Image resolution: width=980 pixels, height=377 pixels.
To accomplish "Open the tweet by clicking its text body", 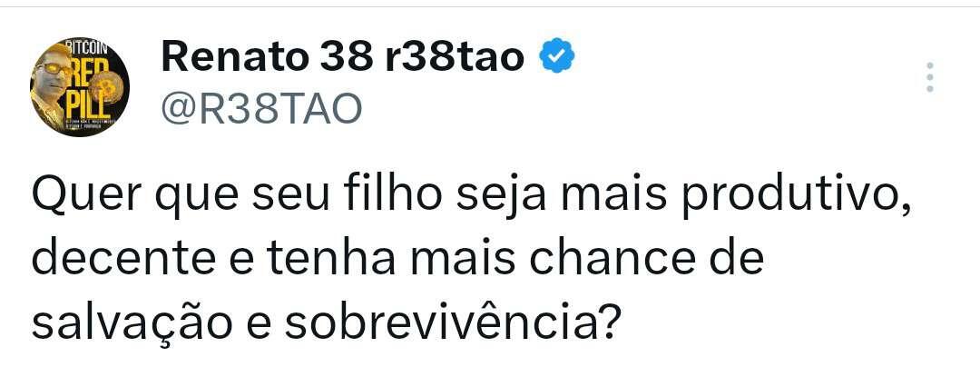I will pos(470,262).
